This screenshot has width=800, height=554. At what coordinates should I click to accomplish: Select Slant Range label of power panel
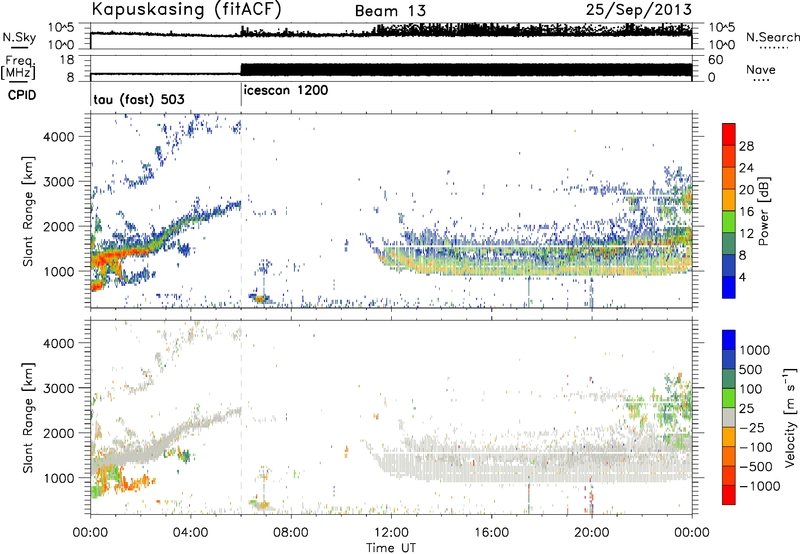[28, 211]
